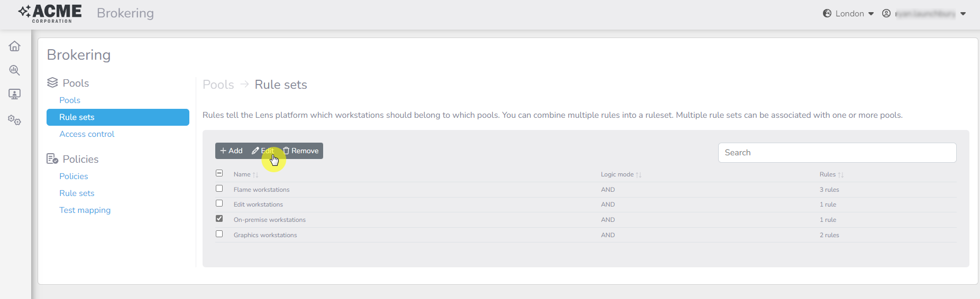Screen dimensions: 980x299
Task: Click the user account avatar icon
Action: tap(886, 14)
